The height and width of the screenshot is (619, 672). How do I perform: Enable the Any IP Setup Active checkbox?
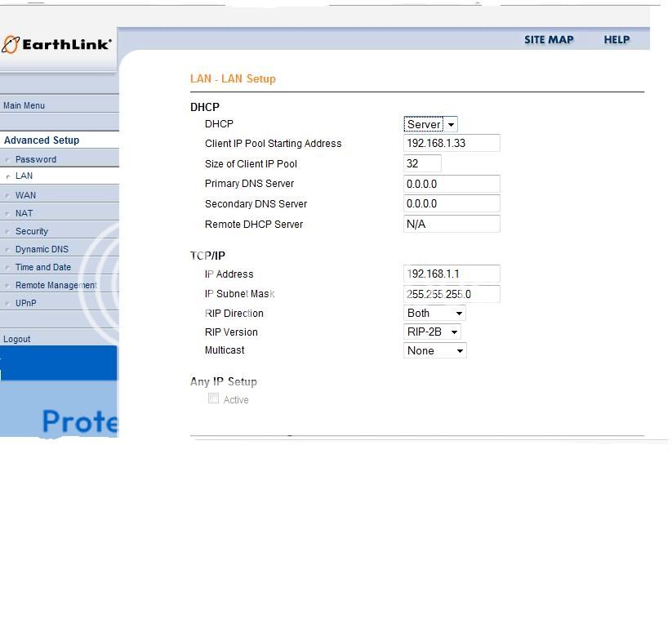(214, 399)
